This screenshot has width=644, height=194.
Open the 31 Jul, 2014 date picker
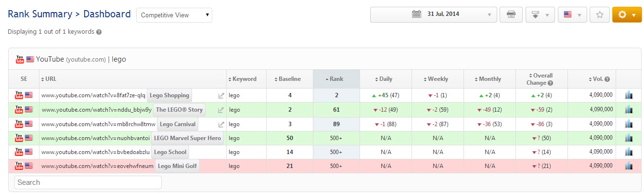point(433,14)
